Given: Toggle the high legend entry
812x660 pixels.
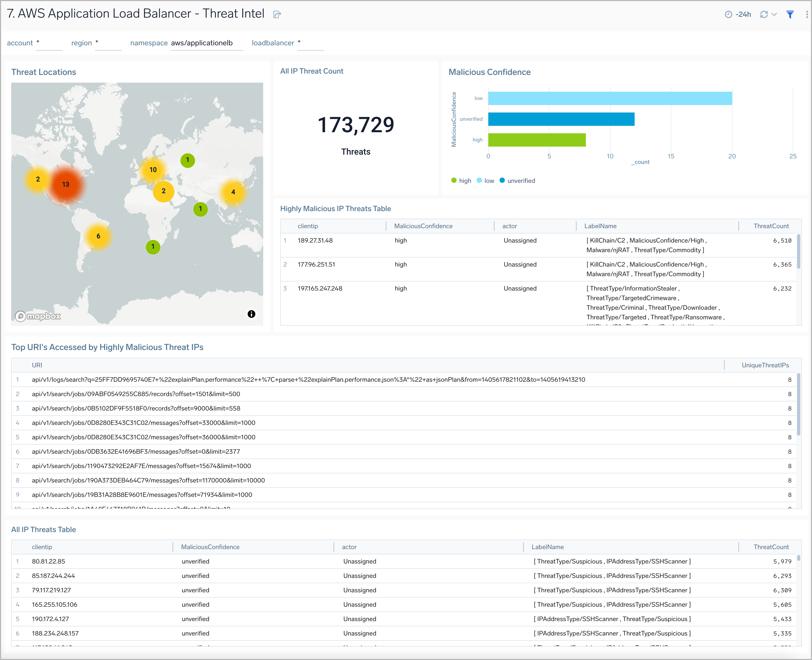Looking at the screenshot, I should tap(461, 180).
